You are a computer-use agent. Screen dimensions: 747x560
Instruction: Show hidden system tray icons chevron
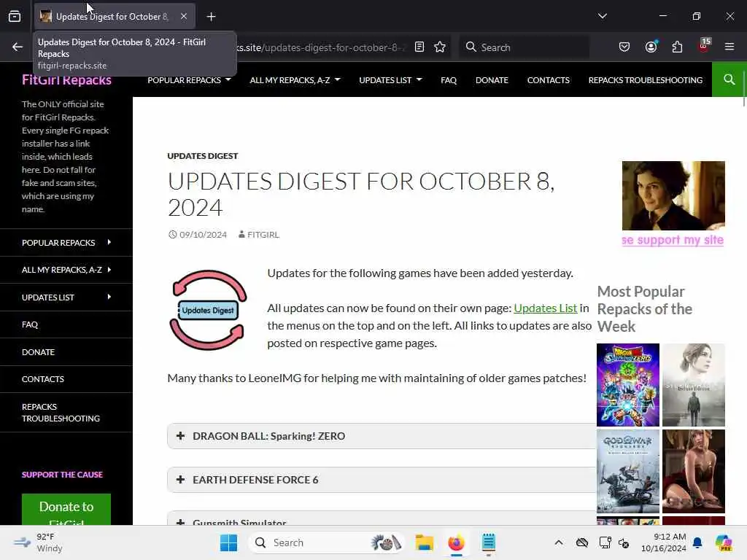click(x=558, y=542)
